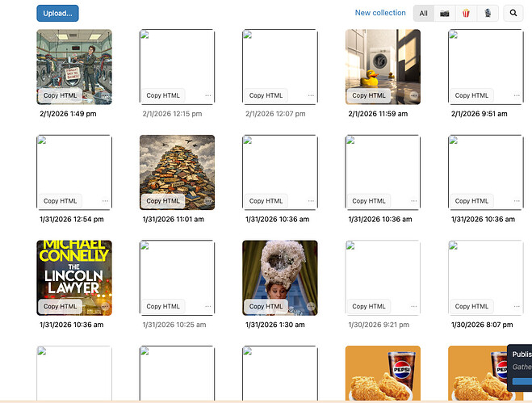Expand the menu for the 1/30/2026 9:21 pm item
532x403 pixels.
[x=414, y=306]
